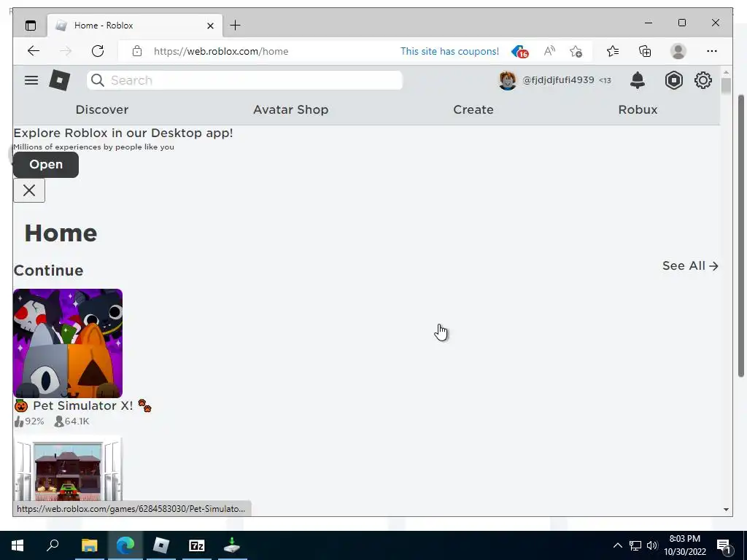Open volume control in system tray
The width and height of the screenshot is (747, 560).
pyautogui.click(x=652, y=545)
